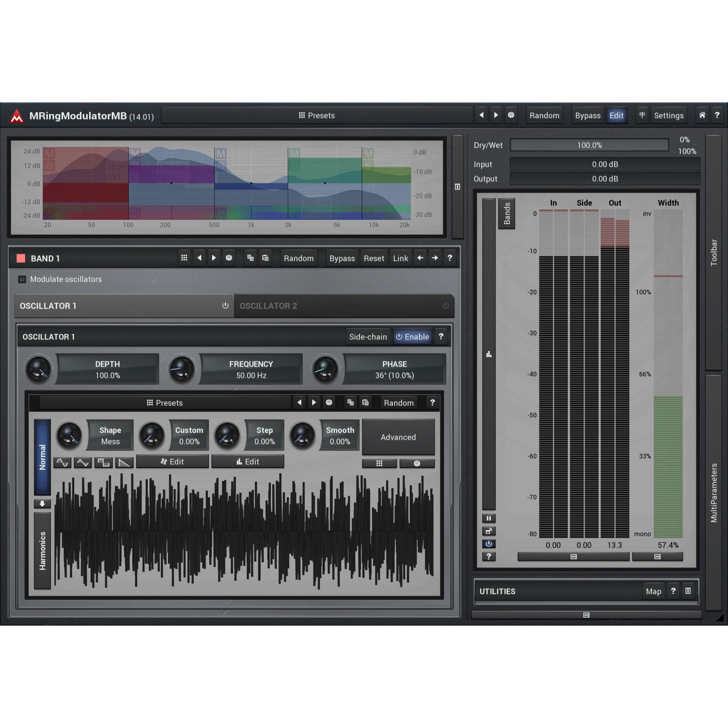Toggle Band 1 Bypass
Screen dimensions: 728x728
click(x=342, y=258)
